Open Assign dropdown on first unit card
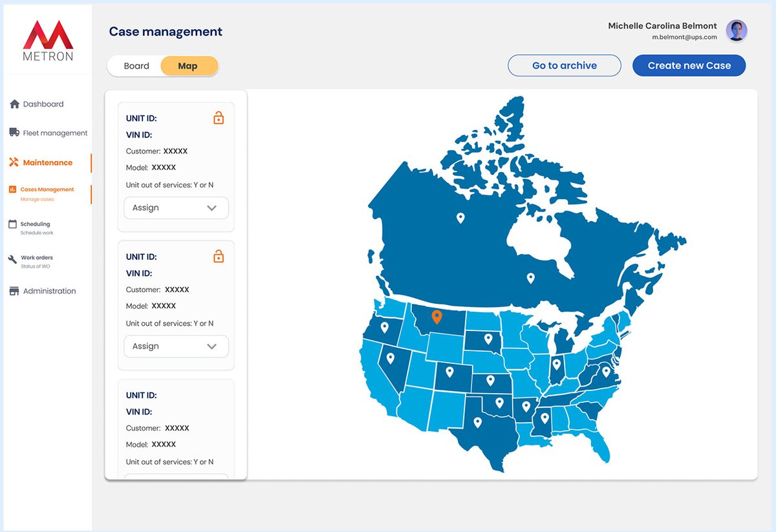The width and height of the screenshot is (776, 532). [x=176, y=207]
